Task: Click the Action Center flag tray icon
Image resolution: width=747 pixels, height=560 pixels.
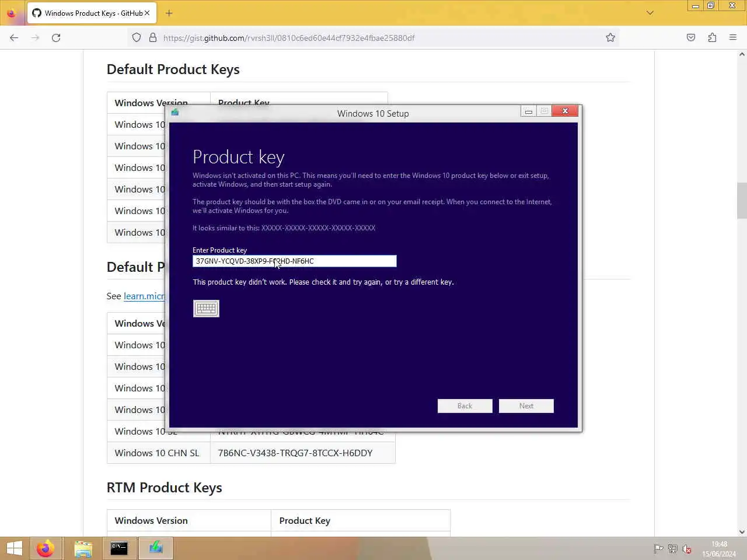Action: point(658,549)
